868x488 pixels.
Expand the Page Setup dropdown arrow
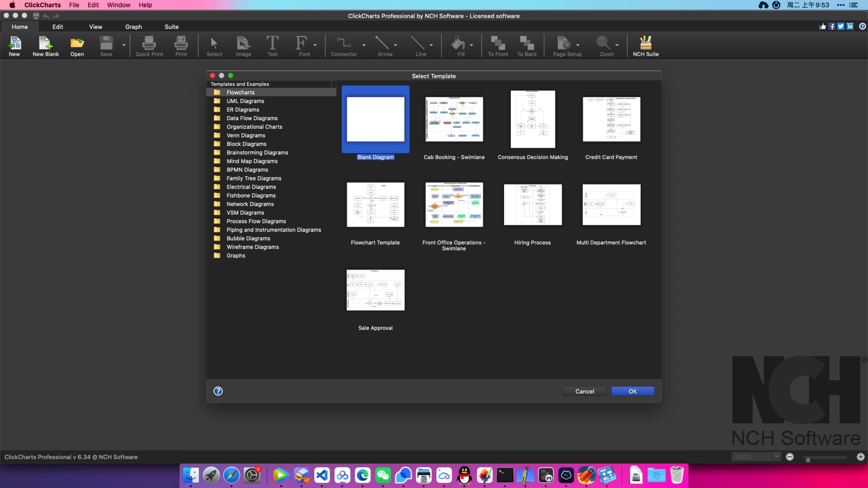coord(578,45)
